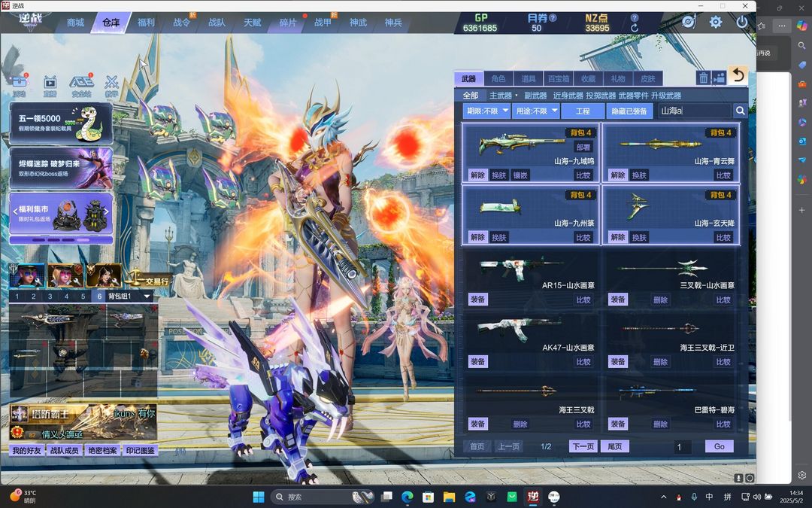Select the third dark-haired character avatar
This screenshot has height=508, width=812.
pyautogui.click(x=104, y=275)
